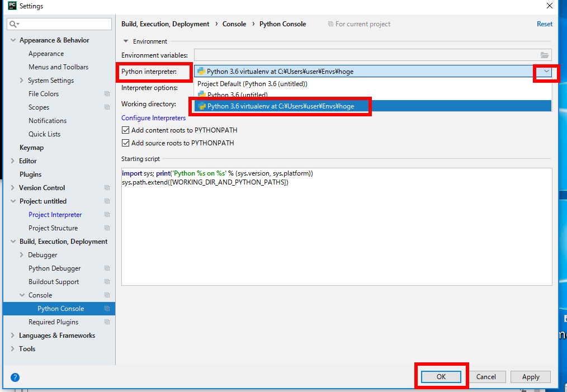Open Plugins settings page

click(x=30, y=174)
